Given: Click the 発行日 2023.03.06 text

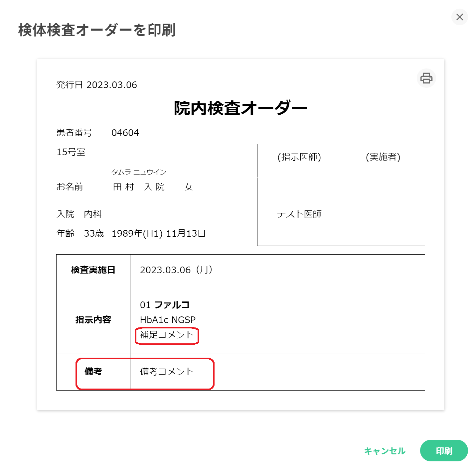Looking at the screenshot, I should [97, 85].
